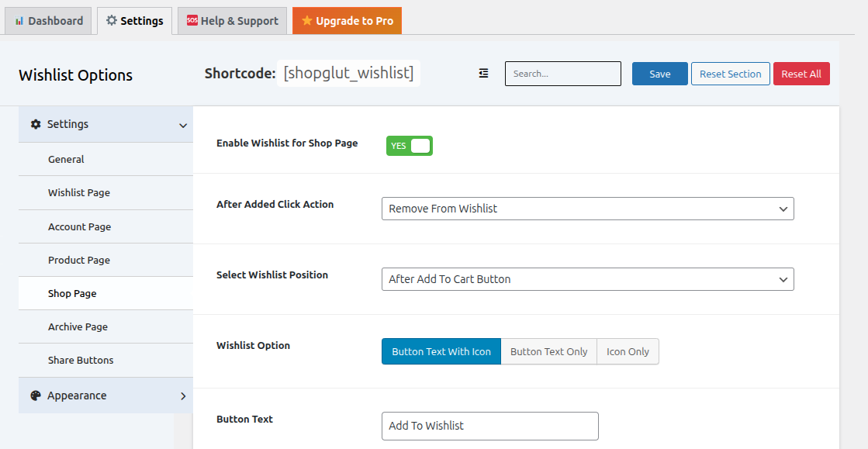Click the Search input field
This screenshot has height=449, width=868.
563,74
